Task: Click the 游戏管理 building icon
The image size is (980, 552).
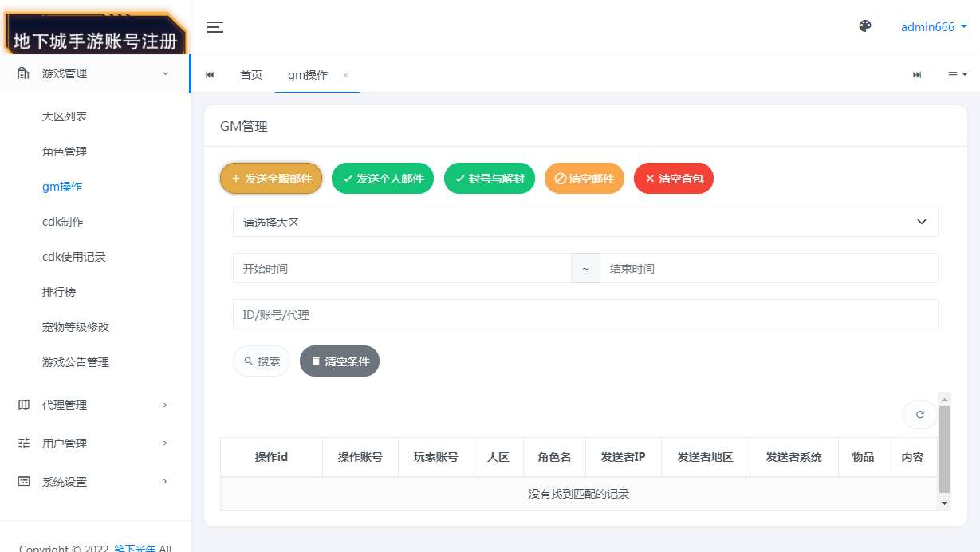Action: tap(23, 73)
